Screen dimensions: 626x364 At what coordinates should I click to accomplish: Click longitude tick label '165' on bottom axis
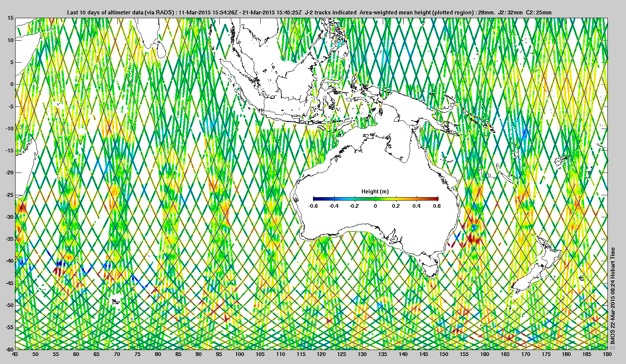[x=505, y=354]
